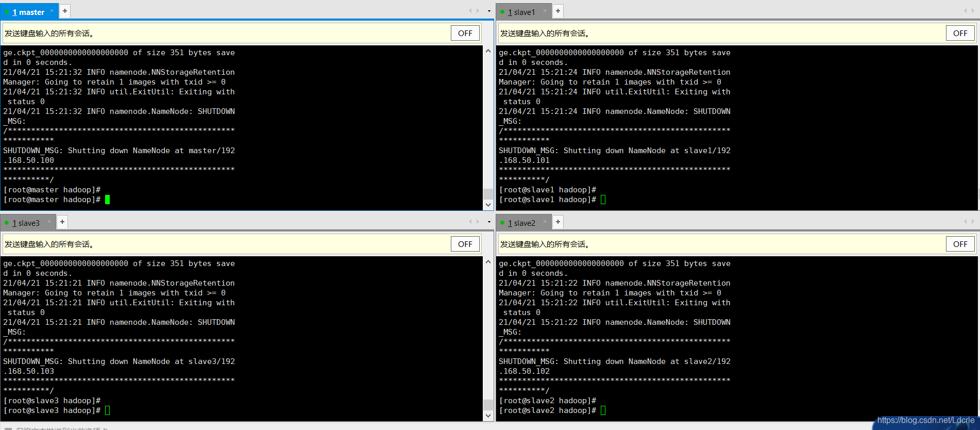Close the master tab with its x
980x430 pixels.
(x=52, y=11)
